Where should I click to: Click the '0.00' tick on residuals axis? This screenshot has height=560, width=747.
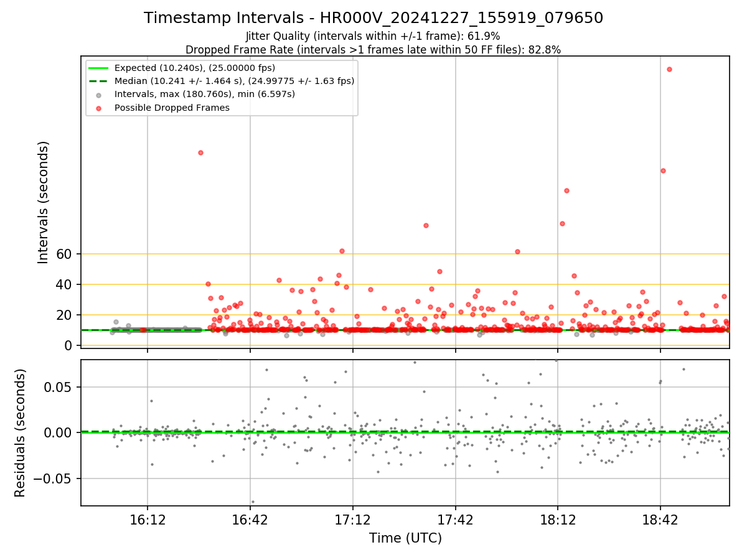[59, 432]
